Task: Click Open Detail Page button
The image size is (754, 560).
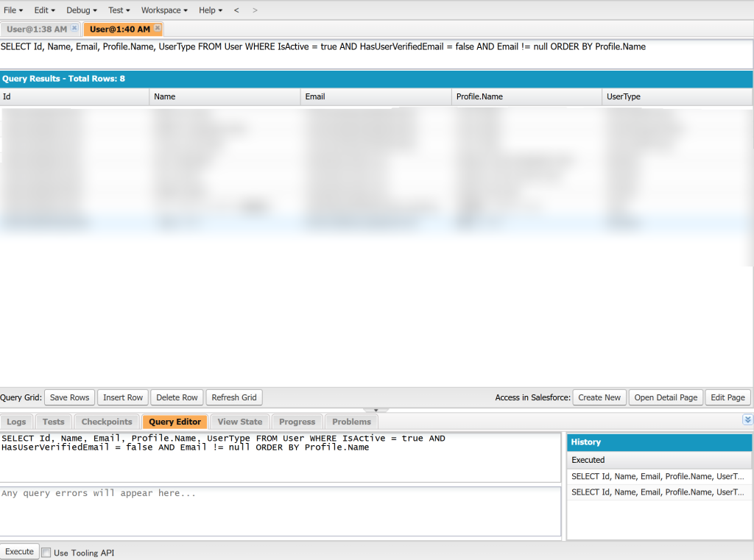Action: pos(666,397)
